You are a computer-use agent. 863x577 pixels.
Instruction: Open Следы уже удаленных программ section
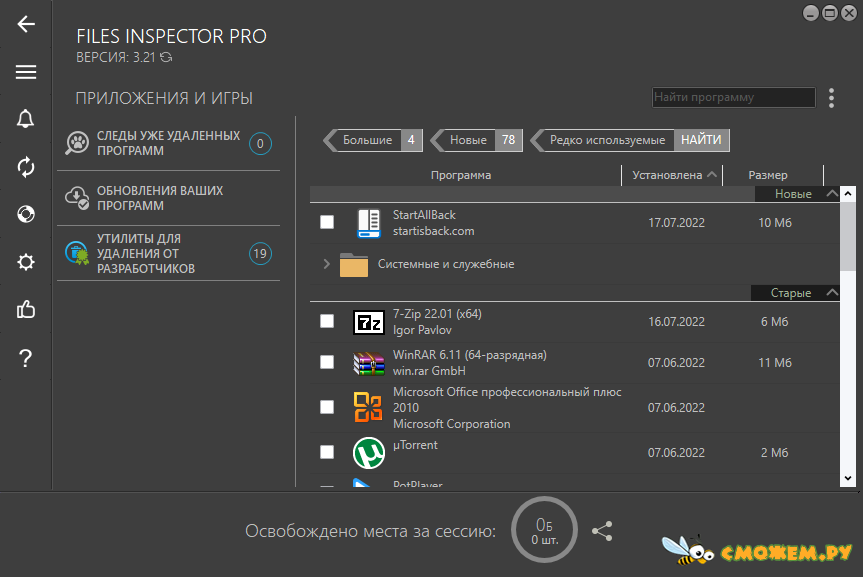168,143
